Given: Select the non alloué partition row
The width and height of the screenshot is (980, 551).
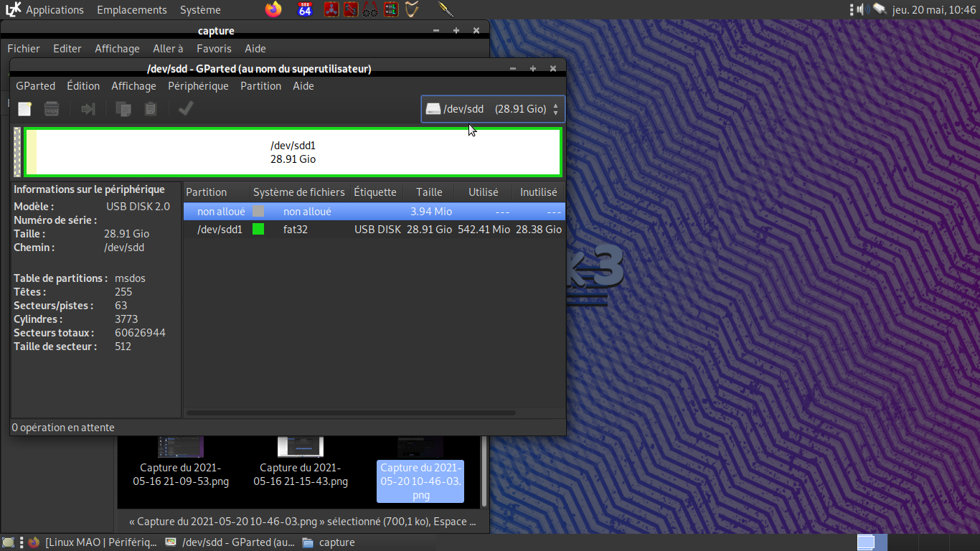Looking at the screenshot, I should point(374,212).
